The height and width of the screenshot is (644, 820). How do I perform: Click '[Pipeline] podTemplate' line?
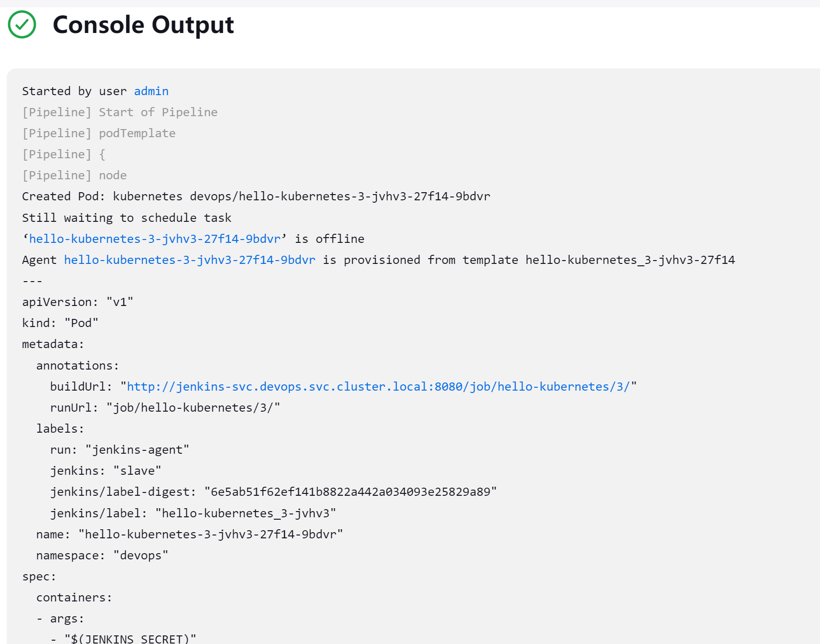click(99, 133)
